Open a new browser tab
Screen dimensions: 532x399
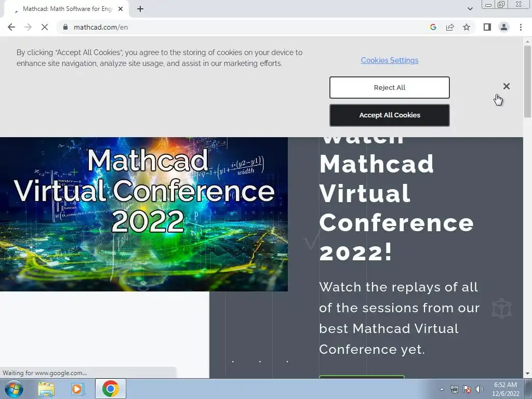tap(140, 9)
